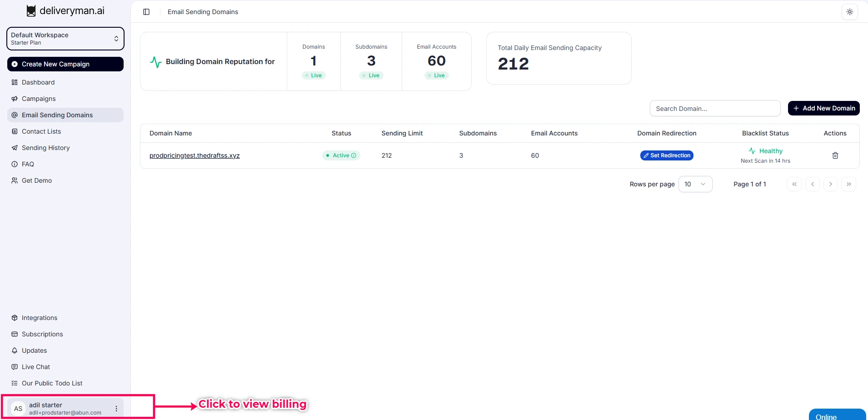Click the Add New Domain button
Screen dimensions: 868x420
823,108
